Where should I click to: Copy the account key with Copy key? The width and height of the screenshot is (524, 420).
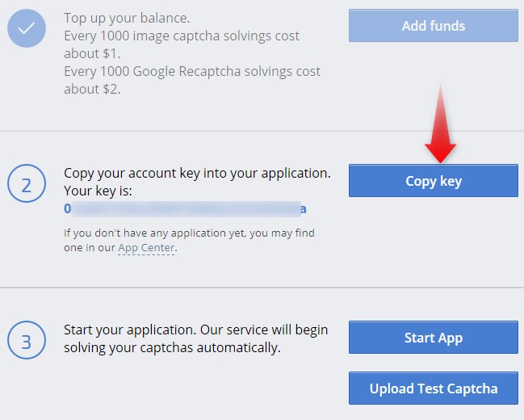(434, 181)
